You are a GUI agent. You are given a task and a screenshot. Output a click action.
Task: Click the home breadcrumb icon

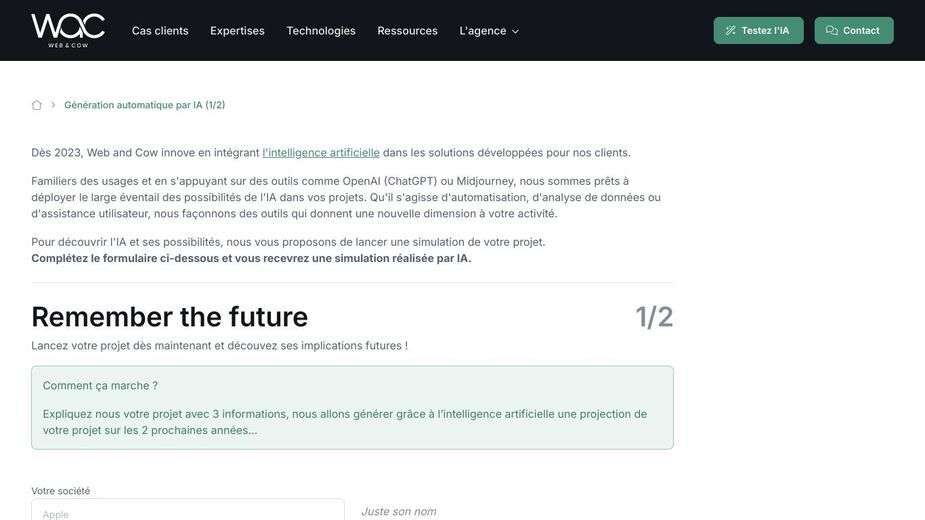[x=37, y=105]
